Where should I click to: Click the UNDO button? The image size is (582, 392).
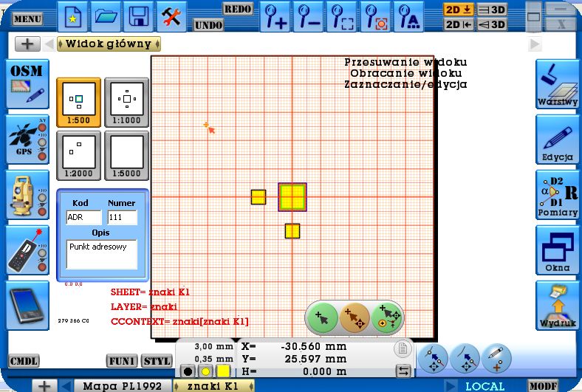pos(208,24)
